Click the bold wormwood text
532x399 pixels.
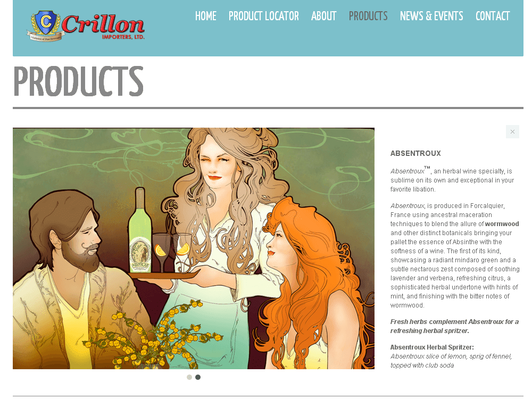tap(502, 224)
